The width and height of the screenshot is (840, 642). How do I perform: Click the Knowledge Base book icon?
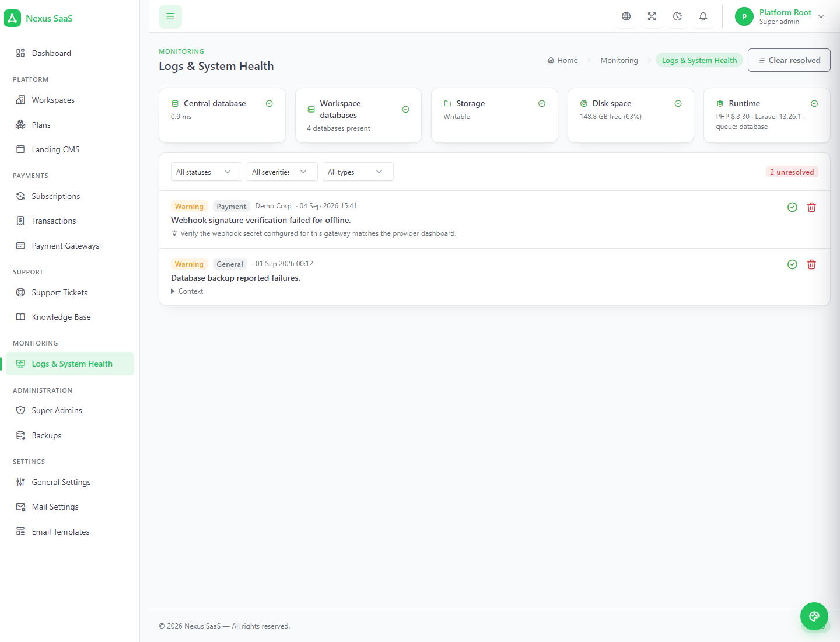(x=20, y=317)
